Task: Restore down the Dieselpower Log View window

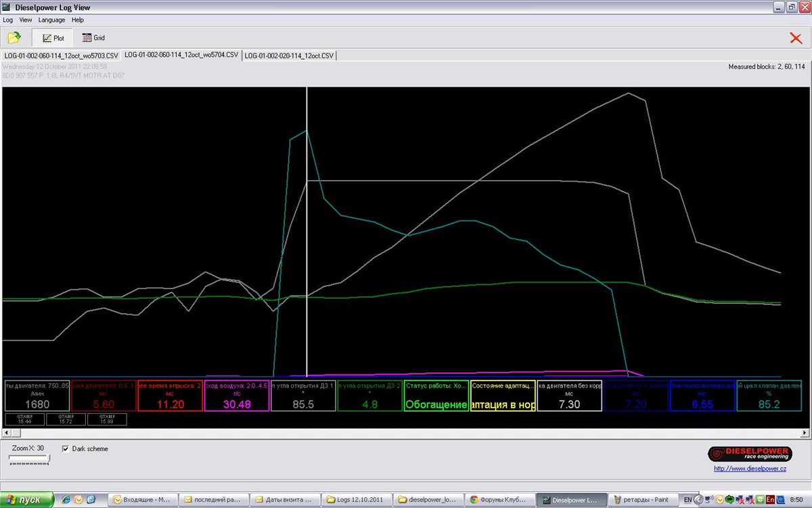Action: [790, 7]
